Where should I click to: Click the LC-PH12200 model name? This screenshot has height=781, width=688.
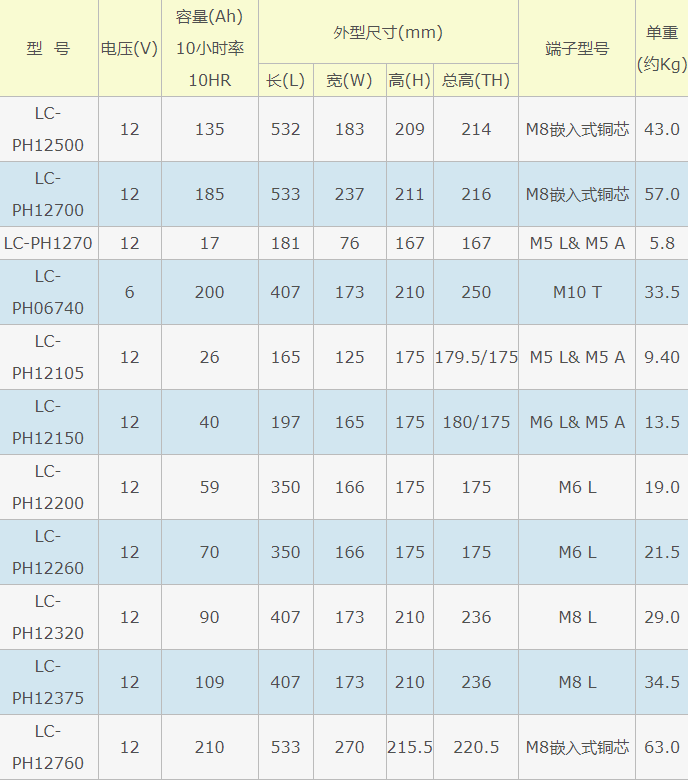[x=48, y=487]
